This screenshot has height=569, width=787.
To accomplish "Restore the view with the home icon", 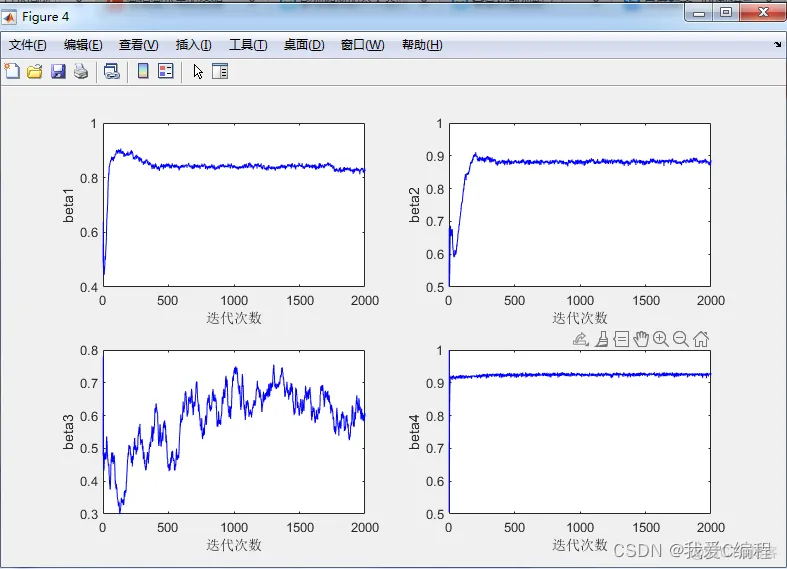I will (701, 339).
